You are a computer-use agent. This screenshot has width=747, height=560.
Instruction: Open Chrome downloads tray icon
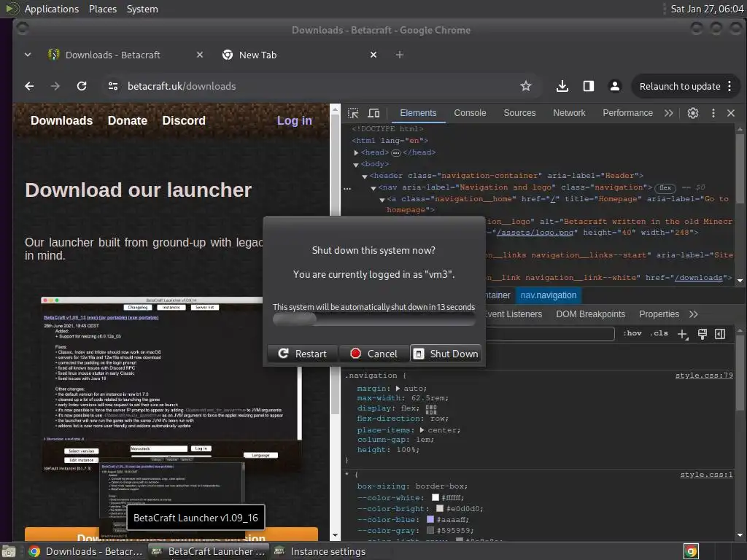click(562, 86)
